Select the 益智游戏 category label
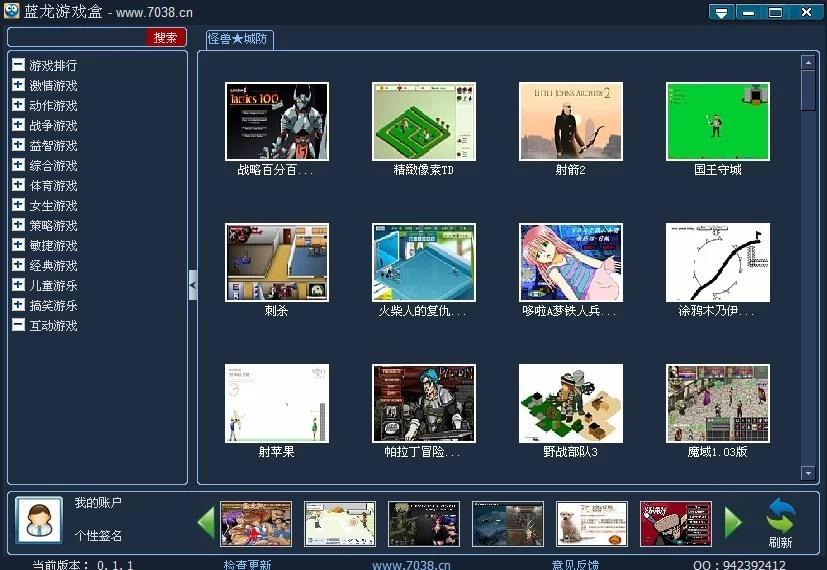 [53, 145]
